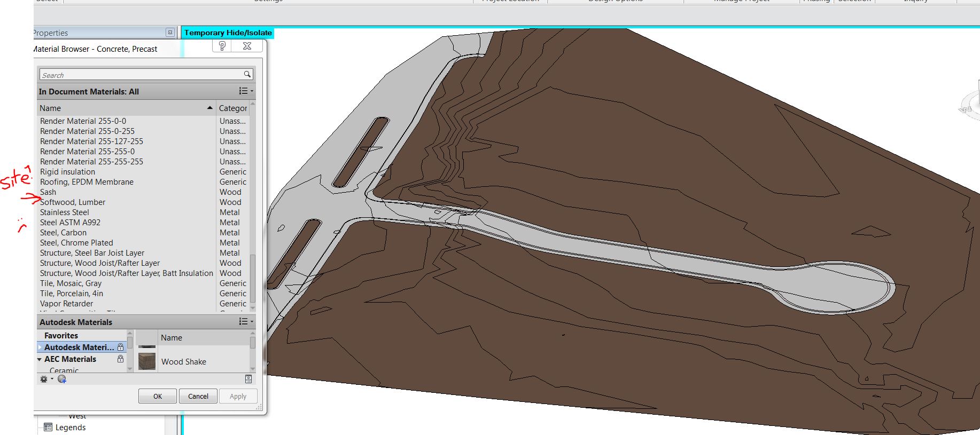Close the Properties palette
980x435 pixels.
click(170, 33)
